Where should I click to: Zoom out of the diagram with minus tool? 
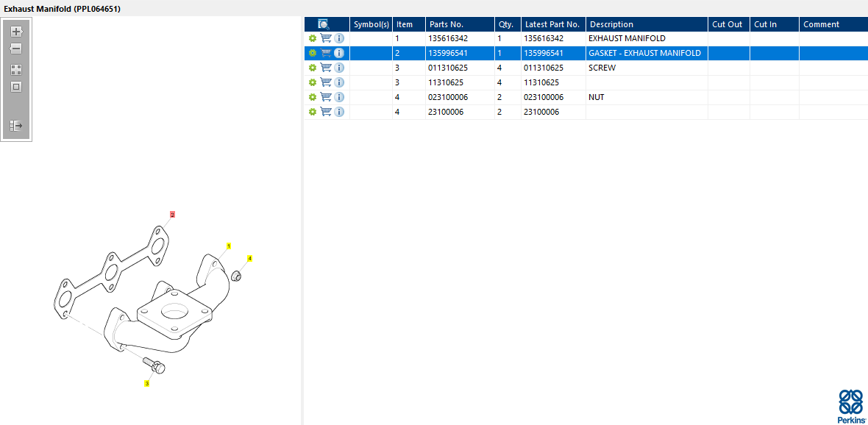pyautogui.click(x=16, y=49)
